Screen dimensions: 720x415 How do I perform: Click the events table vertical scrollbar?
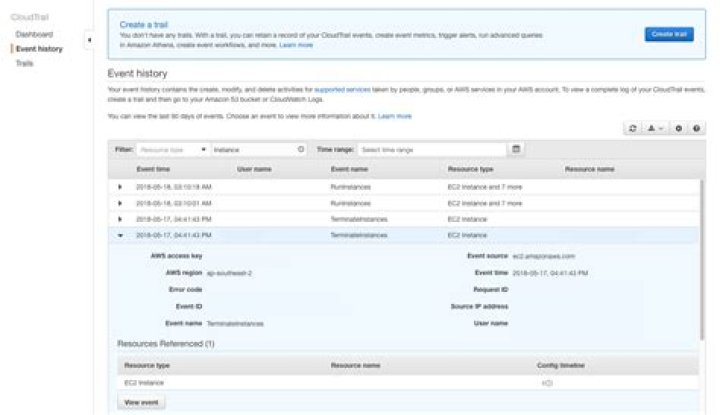(x=701, y=259)
